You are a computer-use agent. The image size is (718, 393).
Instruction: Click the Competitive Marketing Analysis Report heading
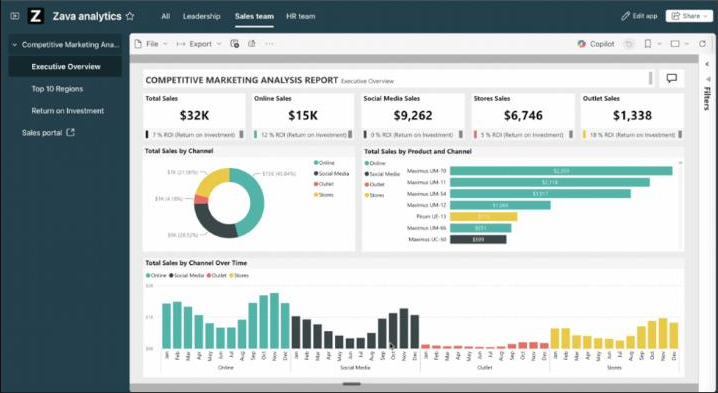242,80
